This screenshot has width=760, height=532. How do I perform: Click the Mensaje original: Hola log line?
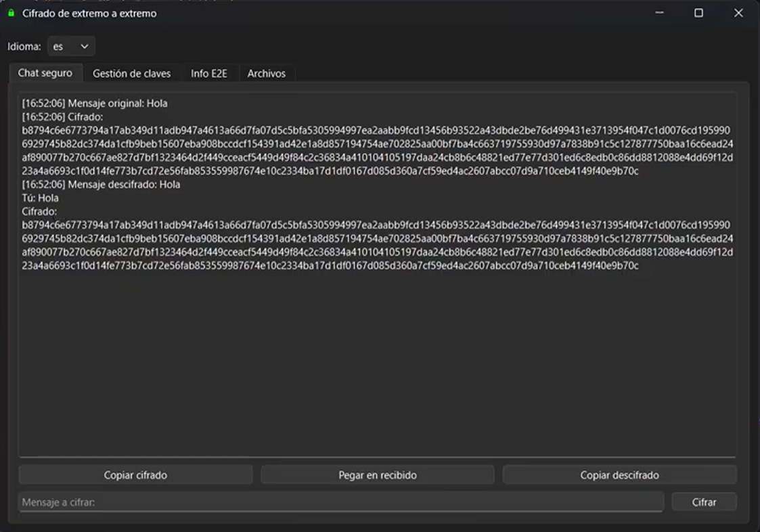pyautogui.click(x=95, y=104)
